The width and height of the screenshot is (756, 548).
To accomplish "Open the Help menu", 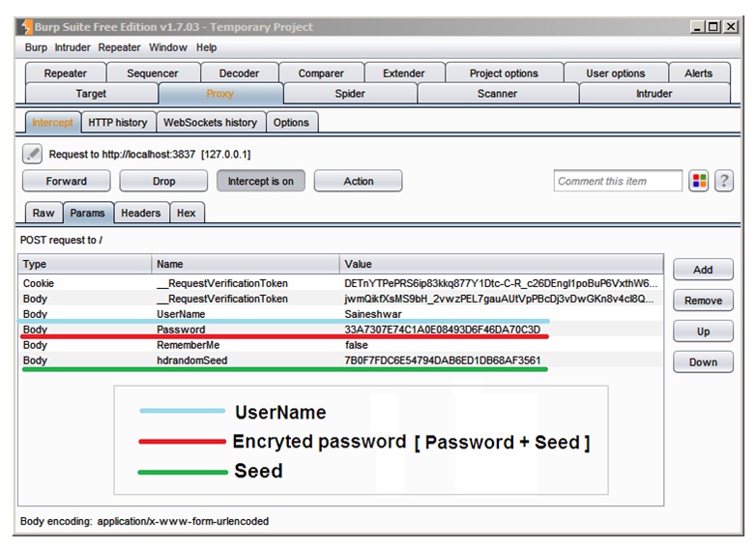I will point(206,47).
